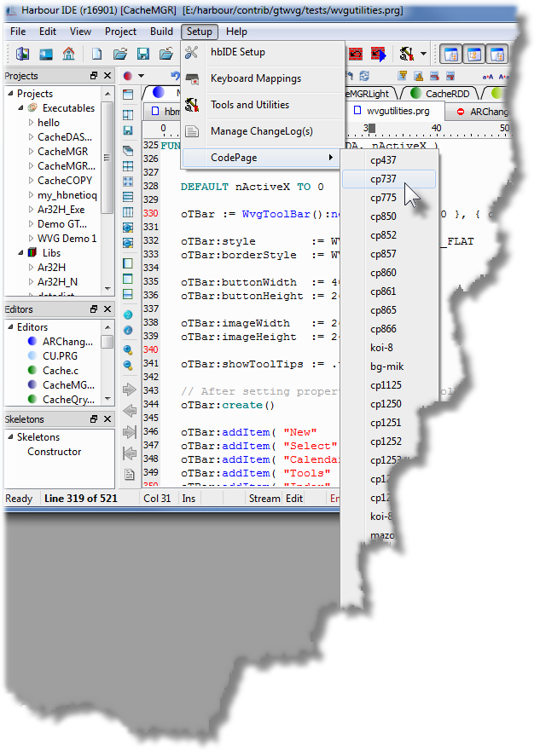Collapse the Executables tree node
The height and width of the screenshot is (756, 540).
[20, 107]
